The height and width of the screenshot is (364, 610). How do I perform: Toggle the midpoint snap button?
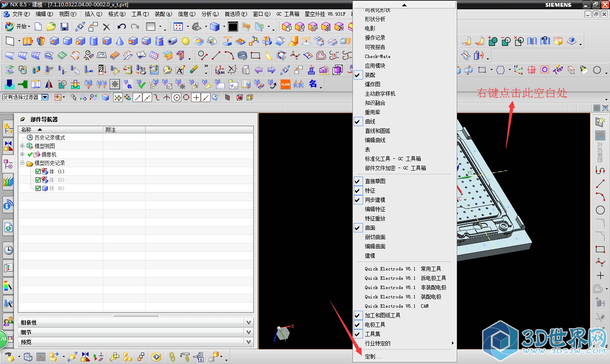tap(147, 98)
